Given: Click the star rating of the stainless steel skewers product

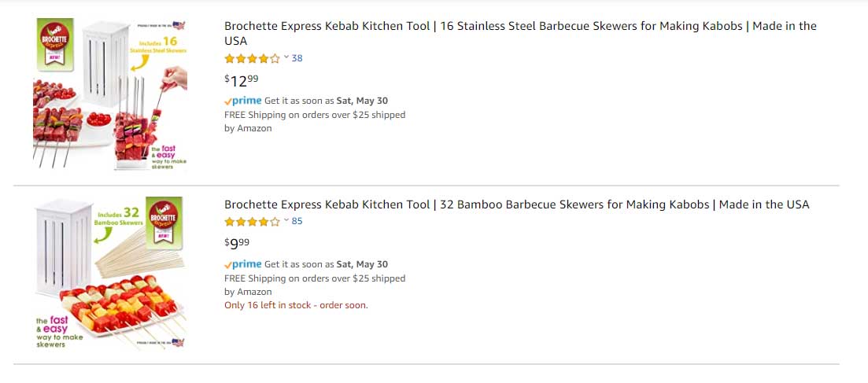Looking at the screenshot, I should 252,58.
